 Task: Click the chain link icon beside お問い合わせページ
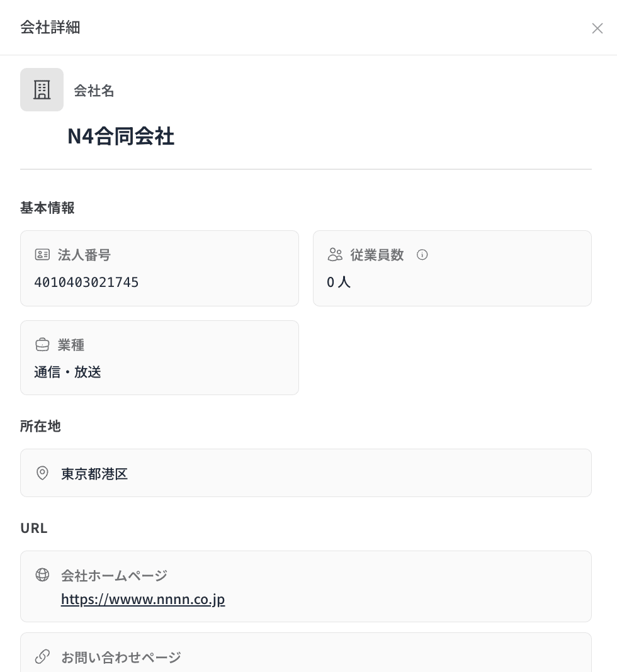[x=42, y=657]
